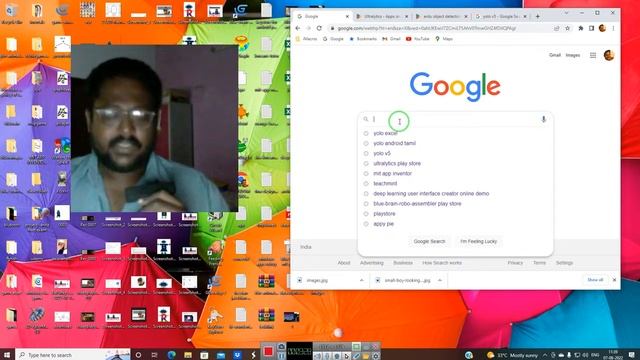Open the Bookmarks folder in bookmarks bar

coord(363,39)
